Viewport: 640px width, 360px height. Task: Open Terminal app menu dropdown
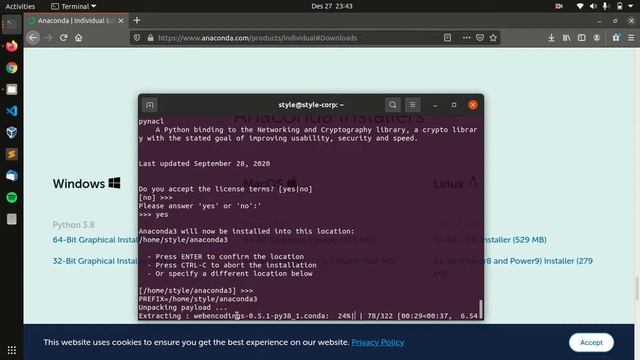pos(73,6)
